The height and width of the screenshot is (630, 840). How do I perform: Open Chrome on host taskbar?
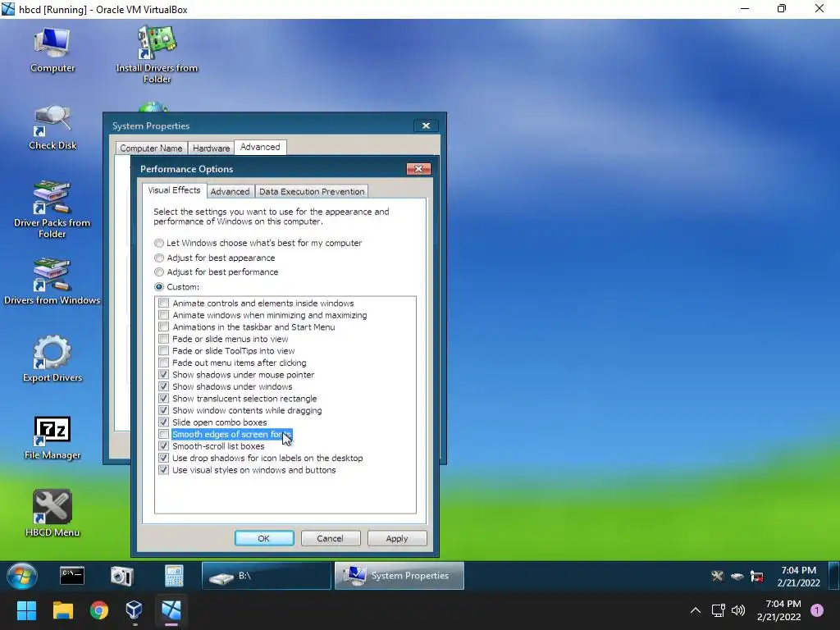[99, 610]
